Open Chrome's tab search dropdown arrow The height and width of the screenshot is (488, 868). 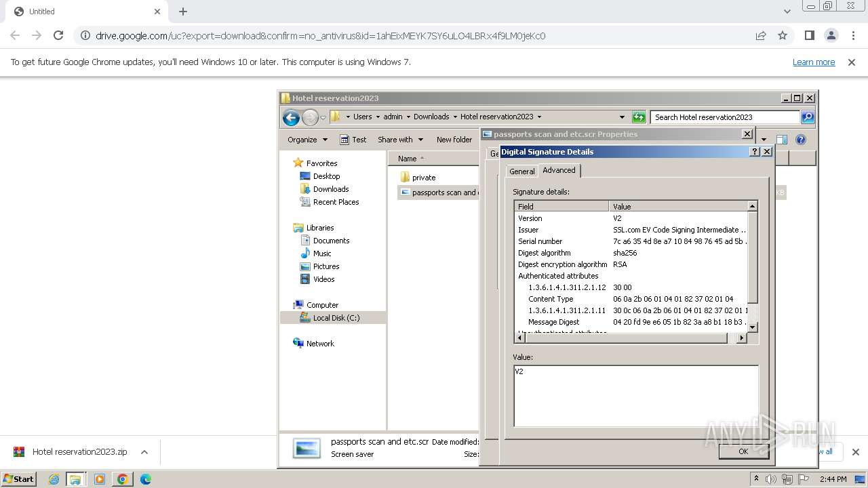pyautogui.click(x=787, y=12)
